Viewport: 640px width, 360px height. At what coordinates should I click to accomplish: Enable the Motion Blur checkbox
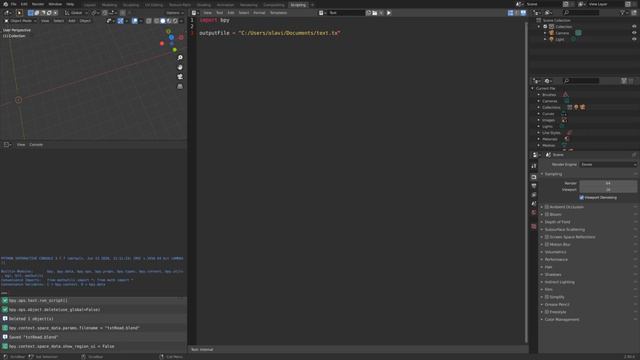coord(547,244)
